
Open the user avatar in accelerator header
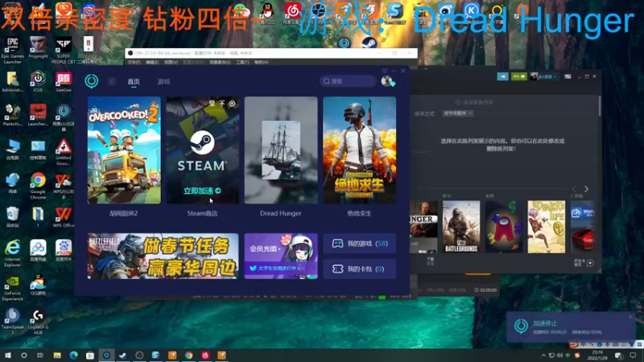[x=387, y=81]
